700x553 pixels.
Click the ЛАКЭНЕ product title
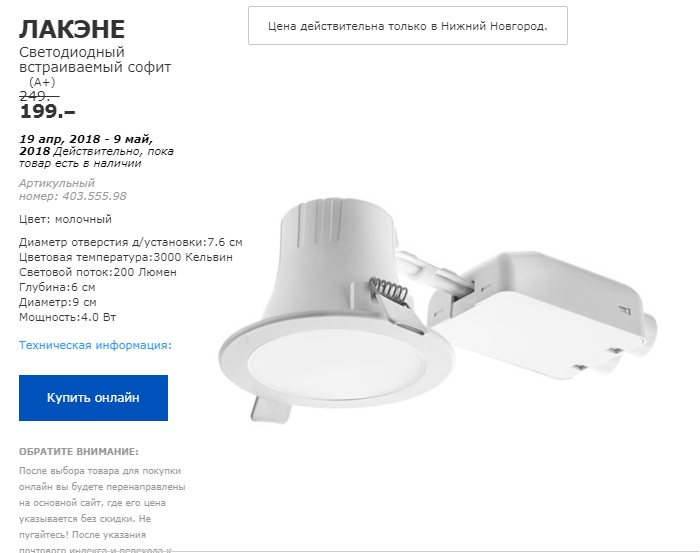pyautogui.click(x=72, y=29)
